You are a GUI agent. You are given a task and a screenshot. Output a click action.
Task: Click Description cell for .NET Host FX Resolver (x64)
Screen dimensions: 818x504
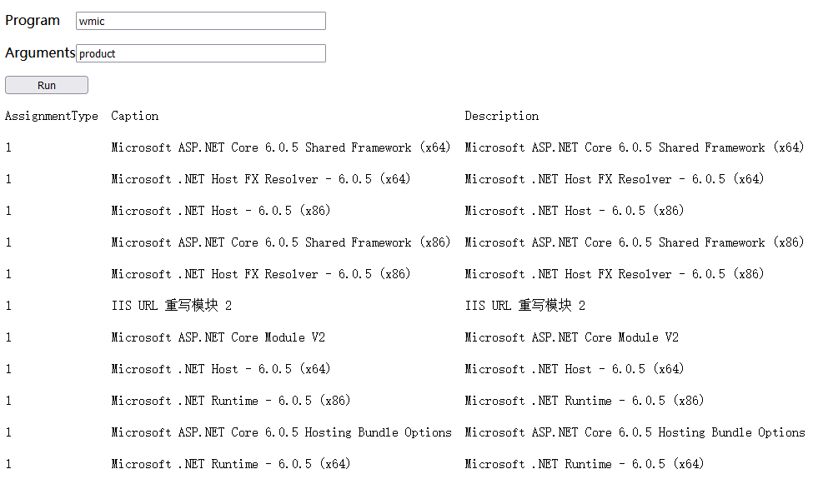click(x=614, y=179)
